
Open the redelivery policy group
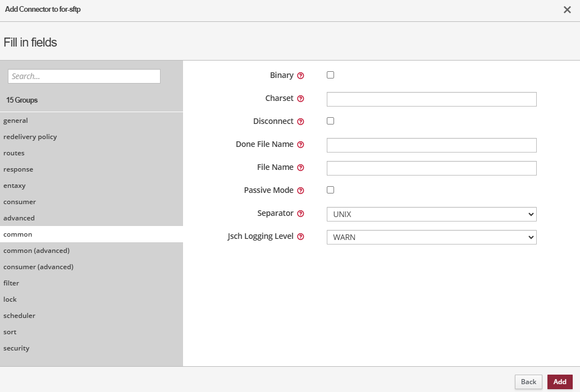(x=30, y=137)
